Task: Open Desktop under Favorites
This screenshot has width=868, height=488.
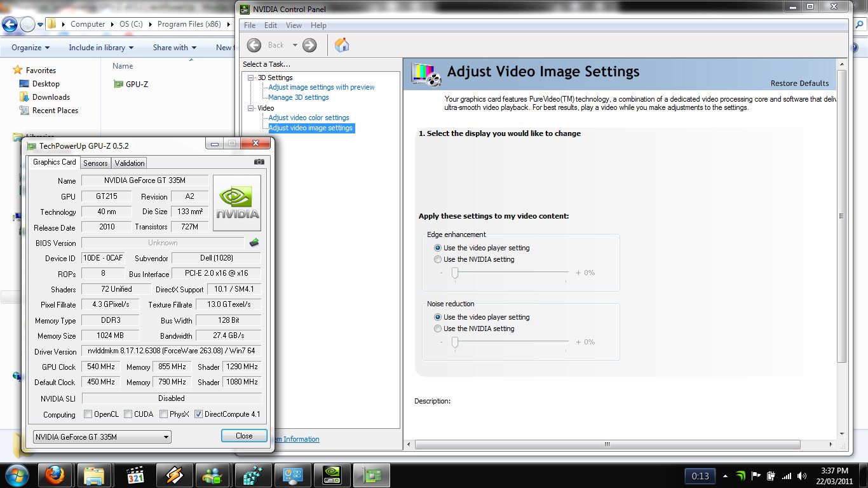Action: (39, 84)
